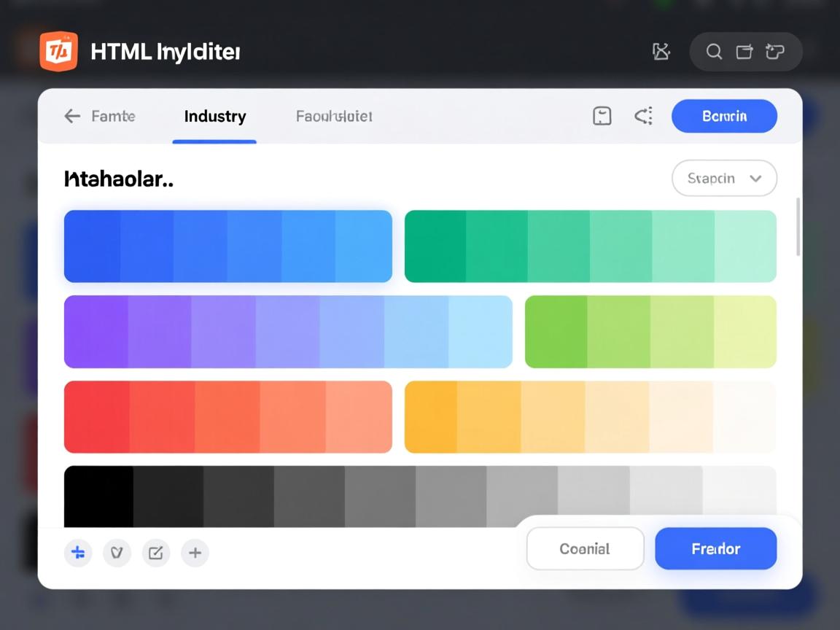Switch to the Industry tab
Viewport: 840px width, 630px height.
coord(214,117)
